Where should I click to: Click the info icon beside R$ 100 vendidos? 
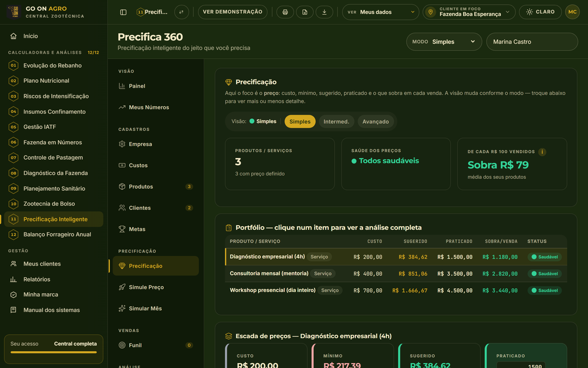542,152
